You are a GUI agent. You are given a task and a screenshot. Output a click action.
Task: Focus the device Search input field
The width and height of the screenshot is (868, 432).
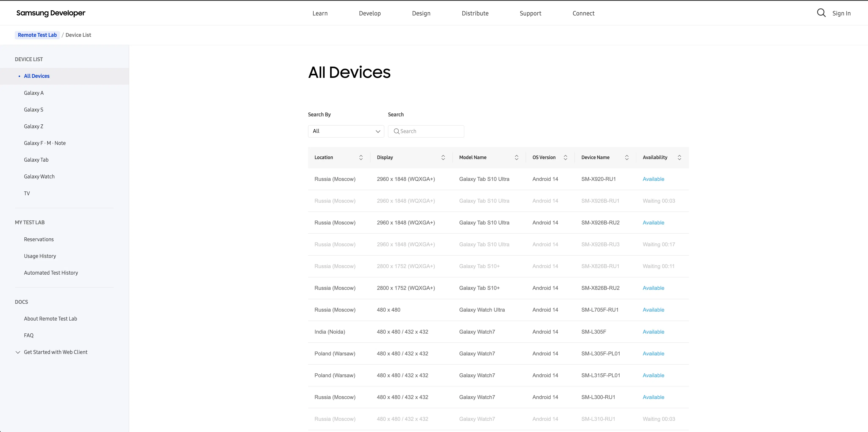426,131
